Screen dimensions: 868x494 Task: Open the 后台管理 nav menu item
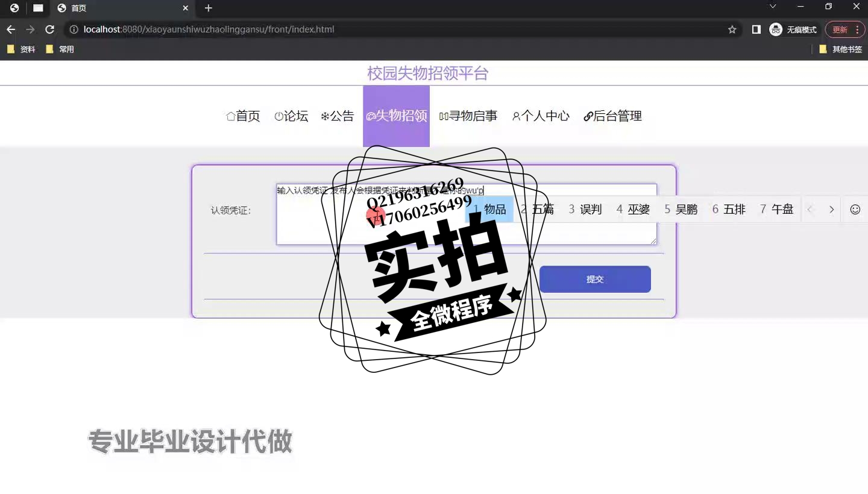click(612, 116)
